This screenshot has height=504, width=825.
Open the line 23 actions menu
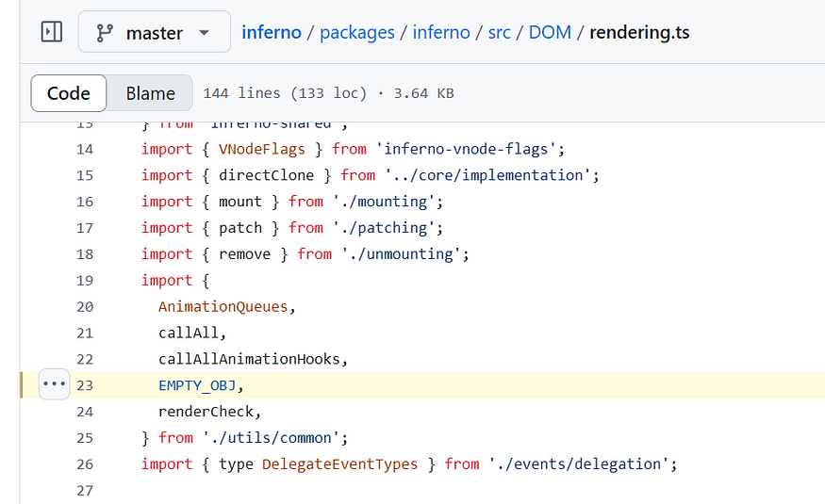[54, 384]
